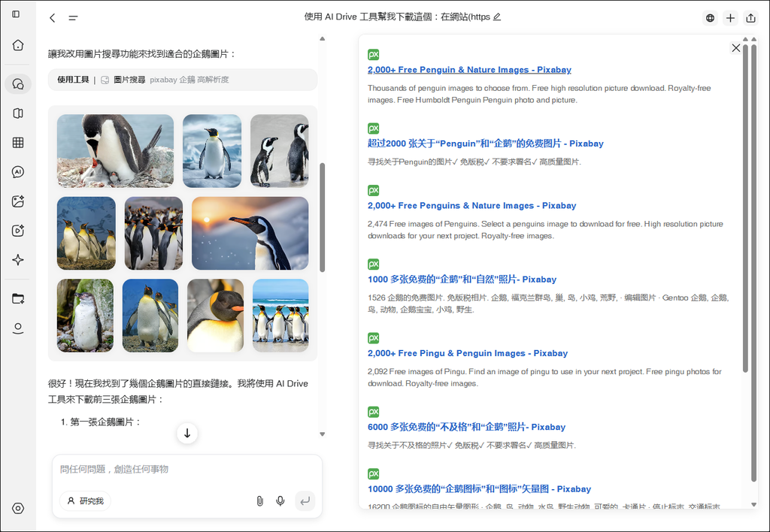770x532 pixels.
Task: Activate the microphone voice input
Action: [280, 501]
